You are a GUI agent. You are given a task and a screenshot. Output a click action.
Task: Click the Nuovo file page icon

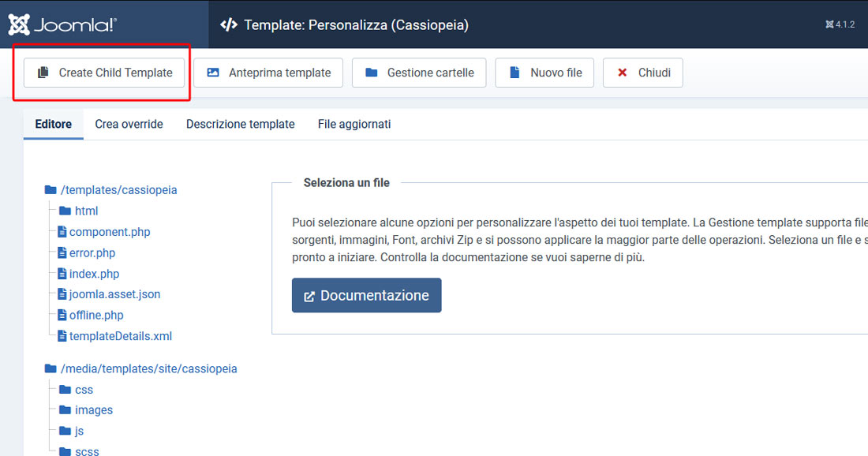[x=514, y=72]
